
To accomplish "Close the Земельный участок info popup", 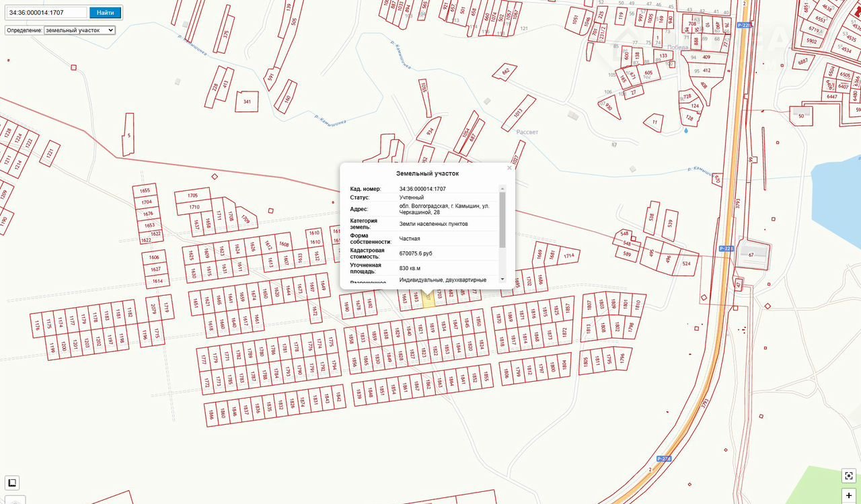I will coord(509,168).
